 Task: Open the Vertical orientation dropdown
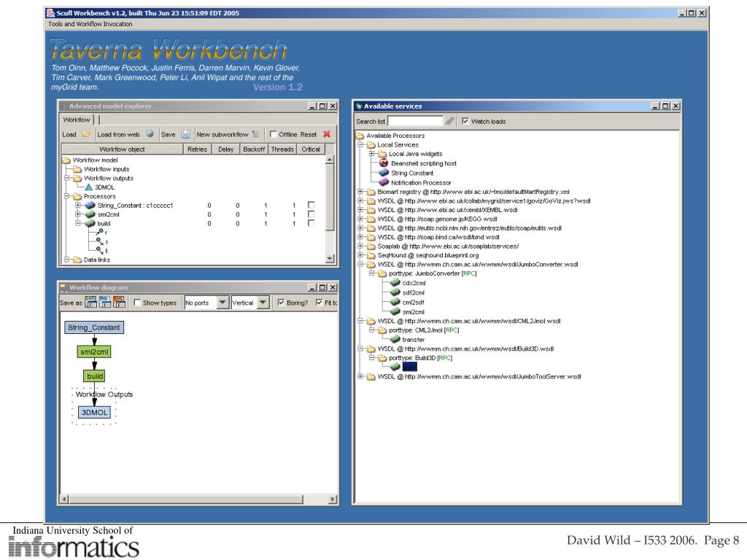263,303
